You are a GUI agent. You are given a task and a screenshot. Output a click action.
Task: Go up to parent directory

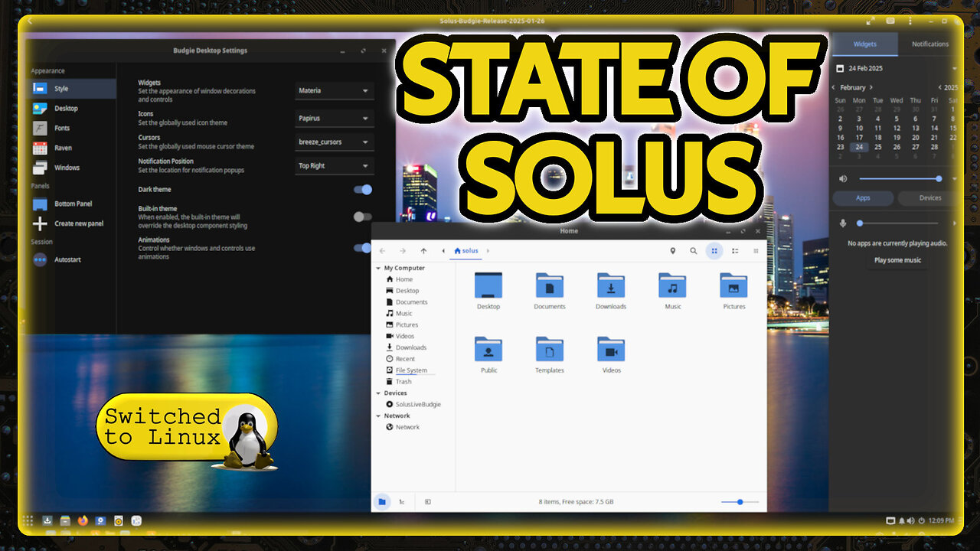point(423,251)
